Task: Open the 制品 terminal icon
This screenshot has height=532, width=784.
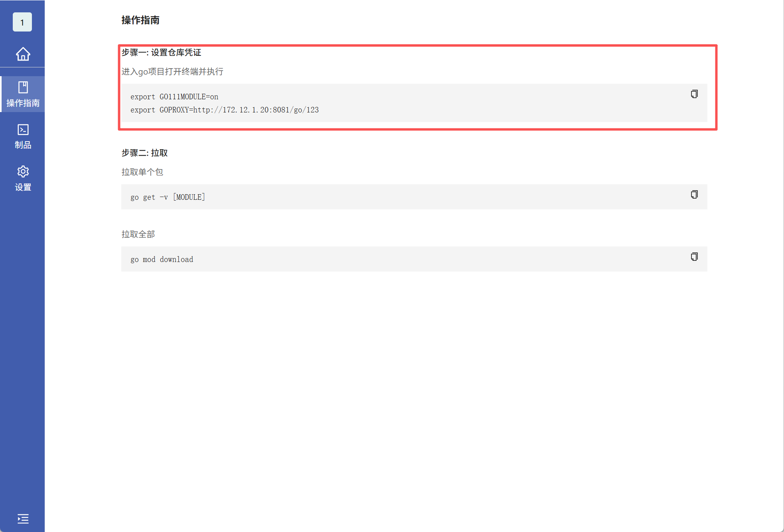Action: click(23, 130)
